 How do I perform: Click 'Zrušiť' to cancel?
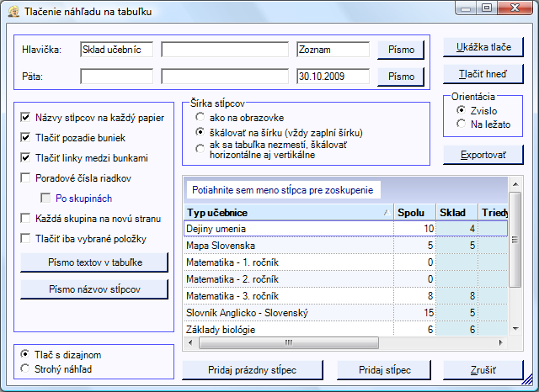483,370
